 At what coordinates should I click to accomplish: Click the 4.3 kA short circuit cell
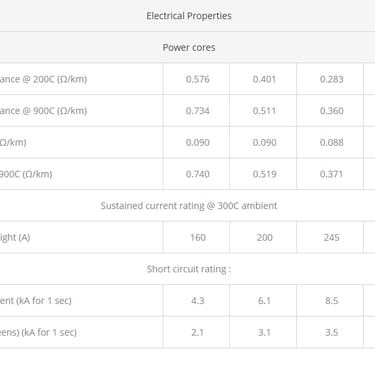click(198, 301)
